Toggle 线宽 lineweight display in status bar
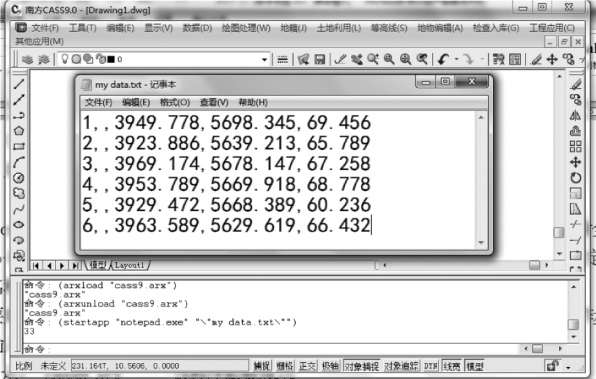Viewport: 596px width, 379px height. (x=452, y=366)
